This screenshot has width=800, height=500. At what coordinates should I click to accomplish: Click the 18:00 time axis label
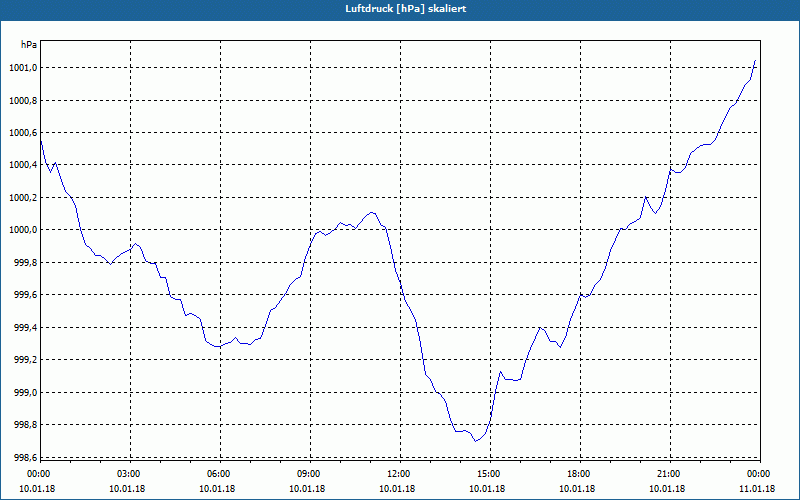coord(580,474)
